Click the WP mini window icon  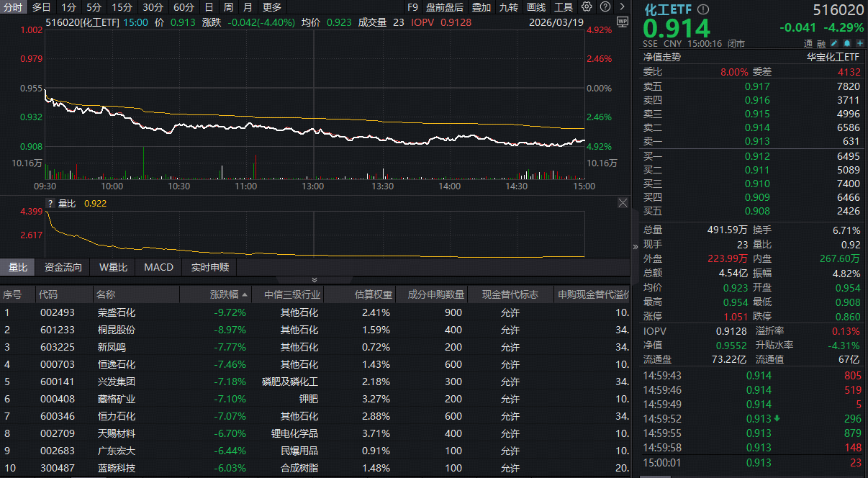[623, 22]
